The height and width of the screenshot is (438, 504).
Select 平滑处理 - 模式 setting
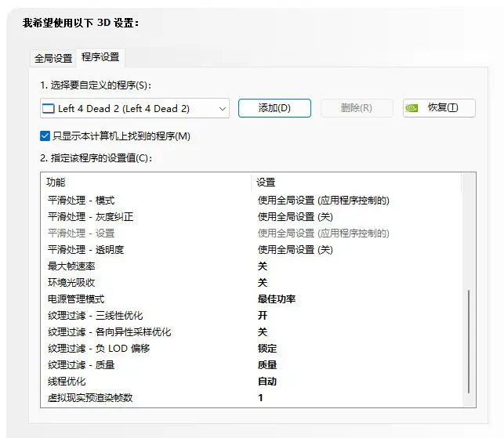81,201
